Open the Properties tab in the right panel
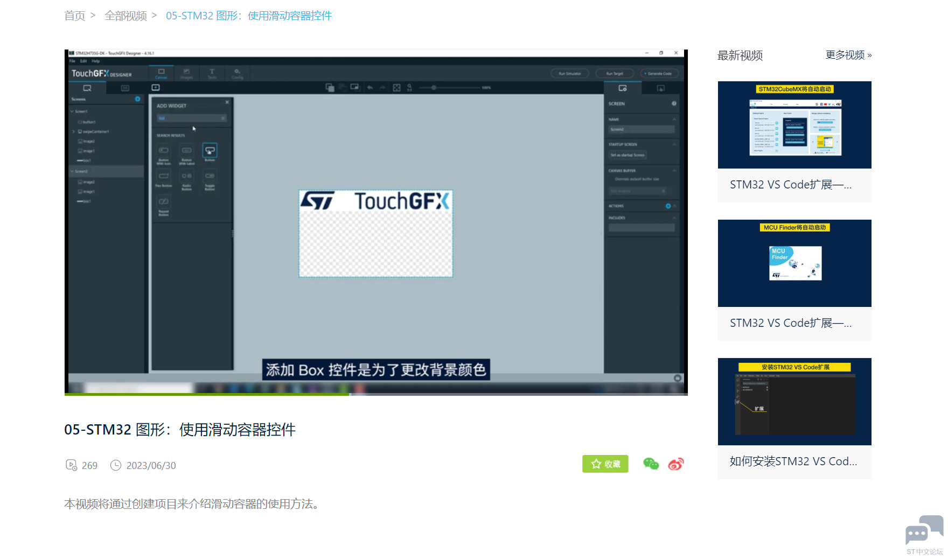The image size is (948, 560). coord(623,88)
